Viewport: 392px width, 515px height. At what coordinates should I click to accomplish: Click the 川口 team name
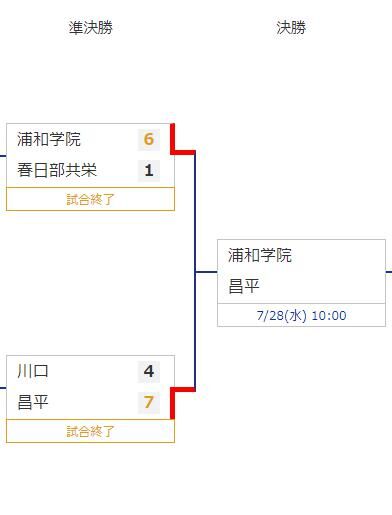33,371
